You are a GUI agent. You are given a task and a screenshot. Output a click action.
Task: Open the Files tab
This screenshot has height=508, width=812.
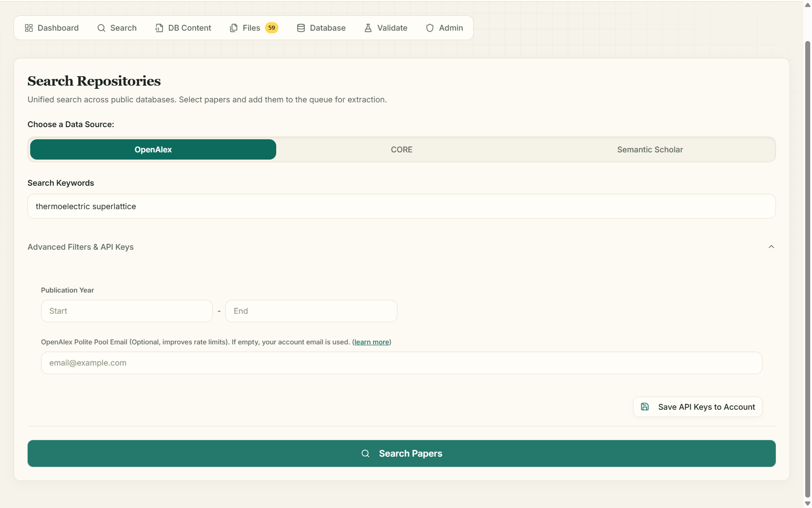(254, 28)
